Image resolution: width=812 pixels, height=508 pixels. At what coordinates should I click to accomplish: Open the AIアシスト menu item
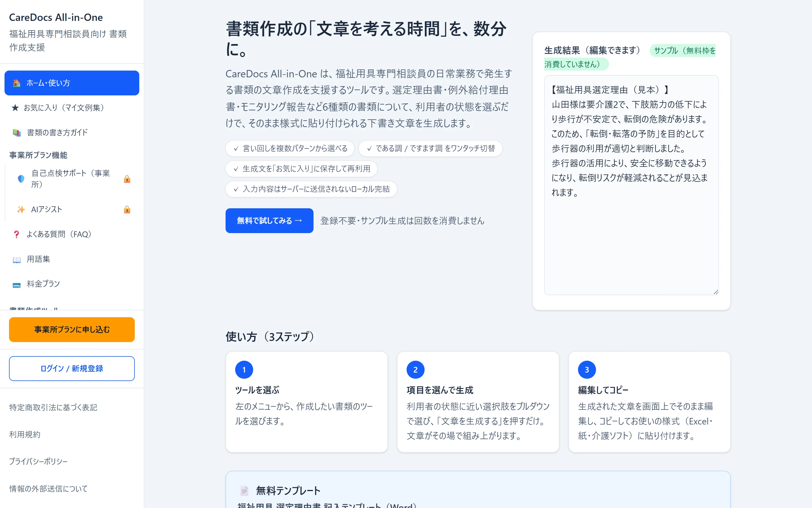point(74,210)
